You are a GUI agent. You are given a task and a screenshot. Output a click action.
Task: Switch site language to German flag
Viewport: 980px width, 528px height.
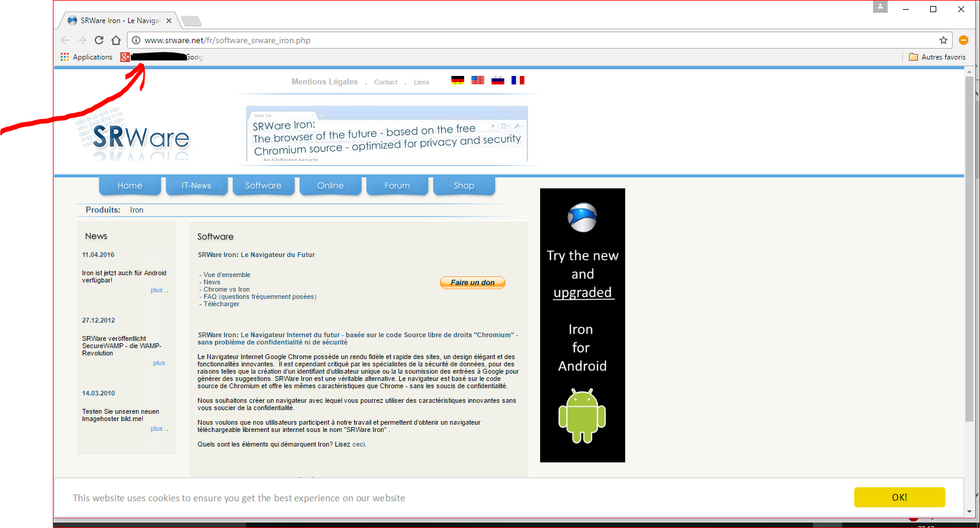(x=457, y=80)
